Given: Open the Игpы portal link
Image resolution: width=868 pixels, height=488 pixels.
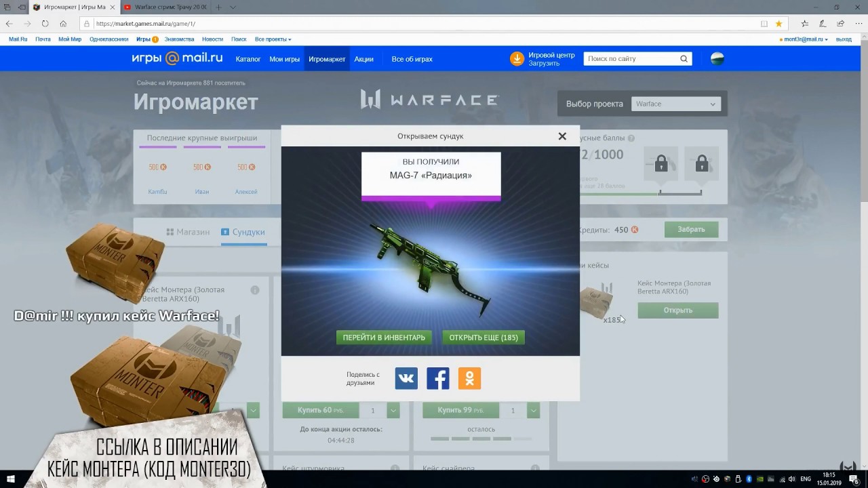Looking at the screenshot, I should click(x=143, y=39).
